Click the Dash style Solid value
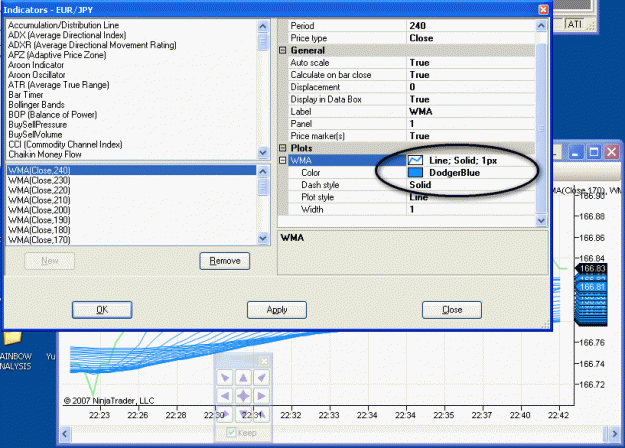 471,185
